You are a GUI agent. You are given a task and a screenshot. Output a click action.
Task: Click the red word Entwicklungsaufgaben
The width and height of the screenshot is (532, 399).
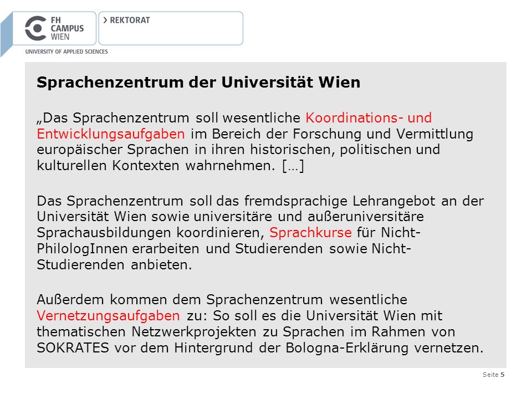coord(111,134)
